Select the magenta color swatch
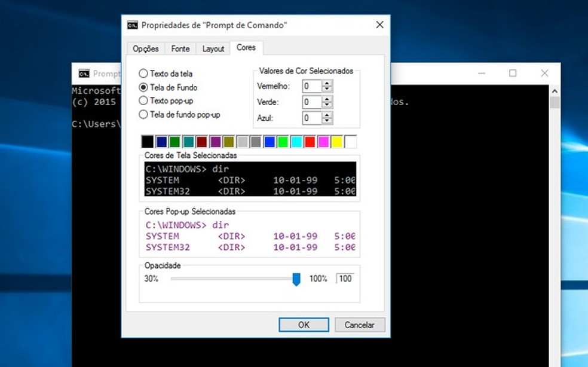This screenshot has width=588, height=367. [x=324, y=141]
